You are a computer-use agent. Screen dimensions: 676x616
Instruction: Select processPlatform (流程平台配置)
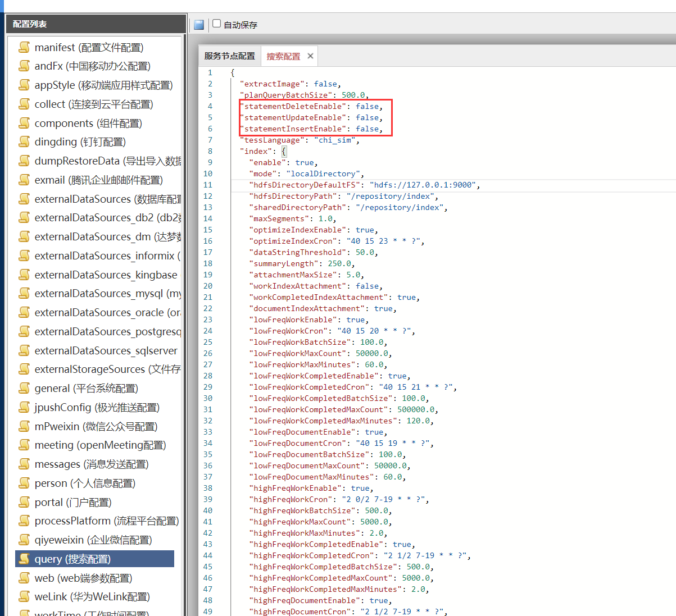(x=106, y=521)
